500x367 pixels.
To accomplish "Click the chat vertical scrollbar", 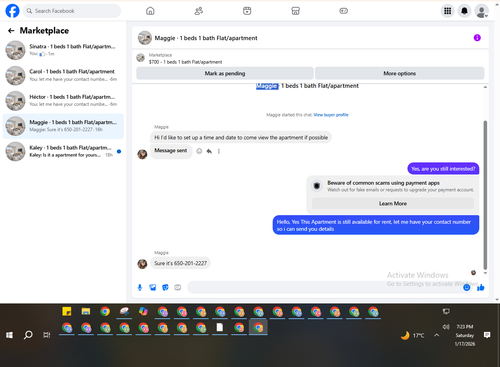I will point(485,194).
